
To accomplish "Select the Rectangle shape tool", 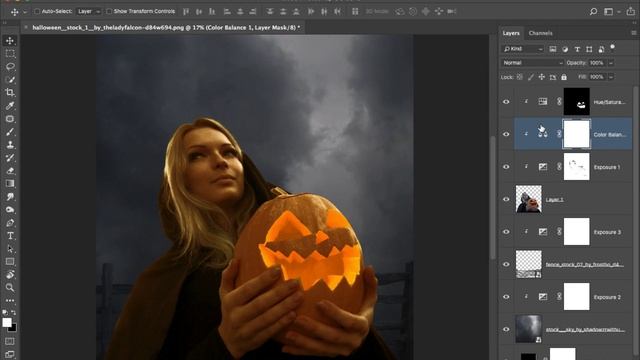I will [10, 262].
